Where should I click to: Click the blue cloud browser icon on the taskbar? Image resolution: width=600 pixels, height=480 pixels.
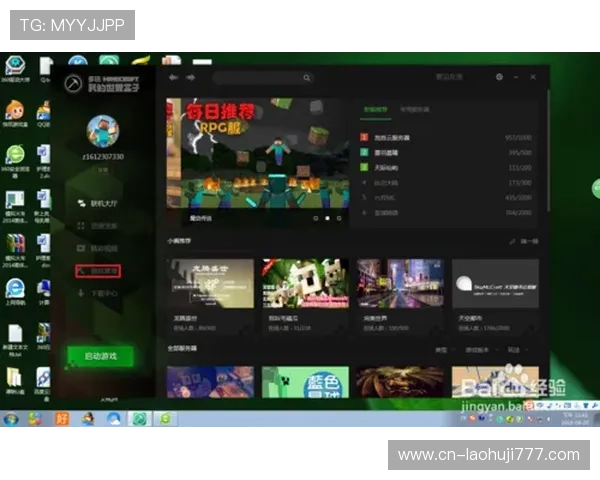pos(114,419)
